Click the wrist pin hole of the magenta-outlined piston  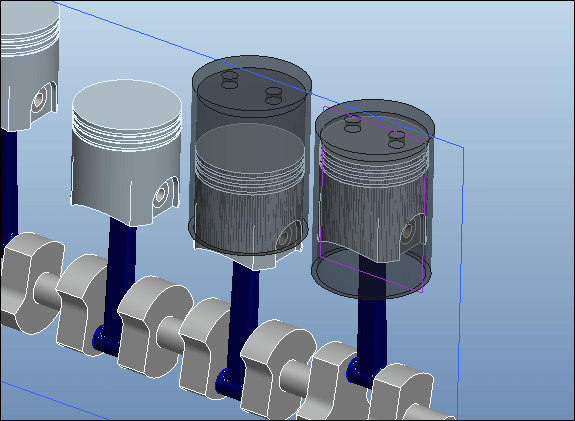coord(407,232)
